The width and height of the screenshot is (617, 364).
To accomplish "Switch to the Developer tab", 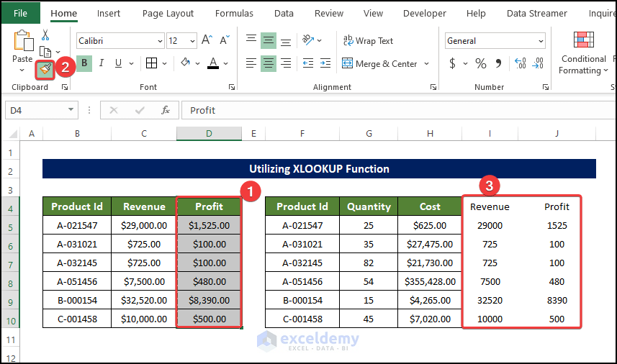I will (x=425, y=14).
